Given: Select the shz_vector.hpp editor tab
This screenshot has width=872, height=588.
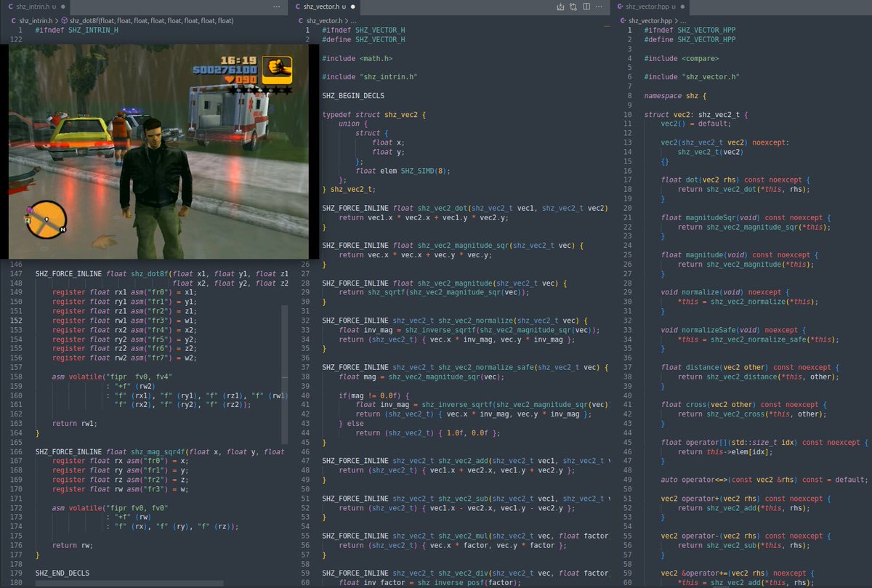Looking at the screenshot, I should pos(650,7).
